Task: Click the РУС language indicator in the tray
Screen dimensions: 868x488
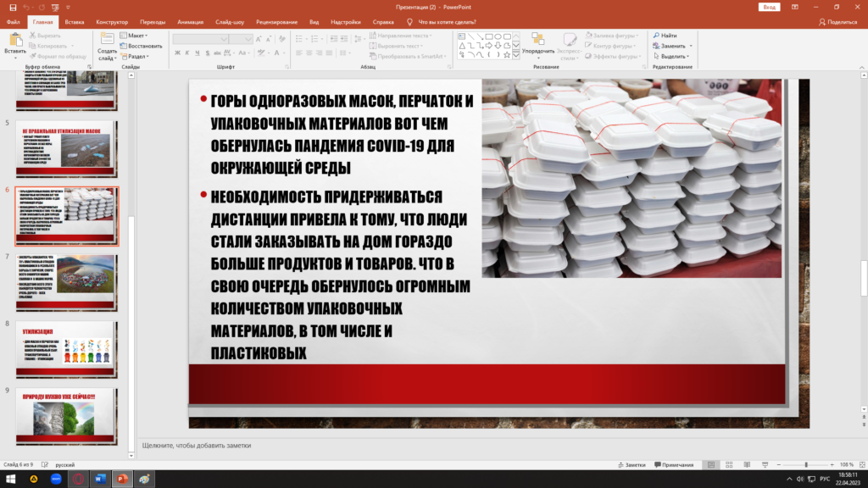Action: 825,480
